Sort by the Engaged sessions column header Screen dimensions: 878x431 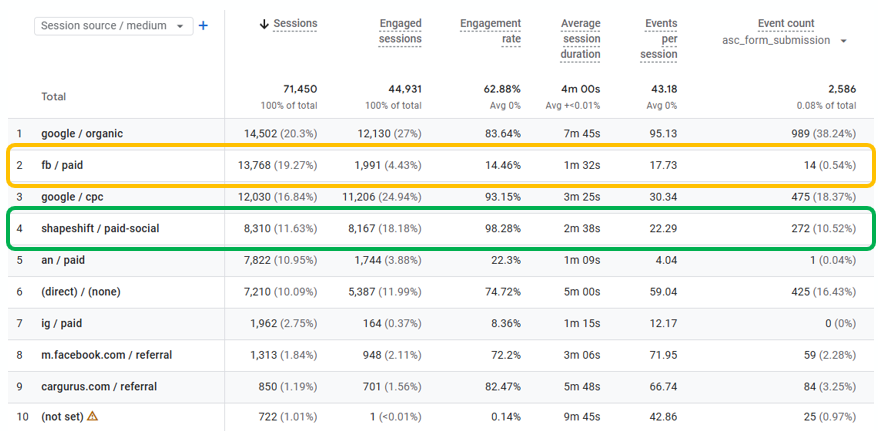coord(400,31)
